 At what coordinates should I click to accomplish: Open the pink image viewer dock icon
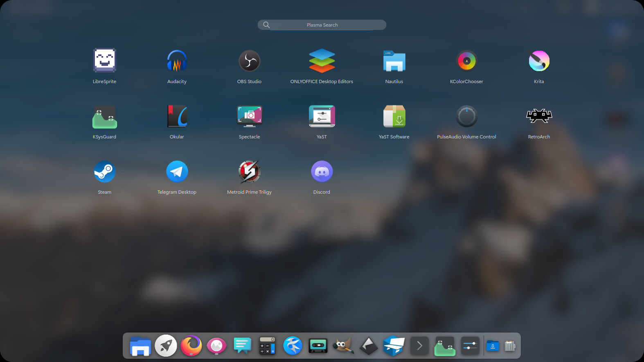pos(216,346)
